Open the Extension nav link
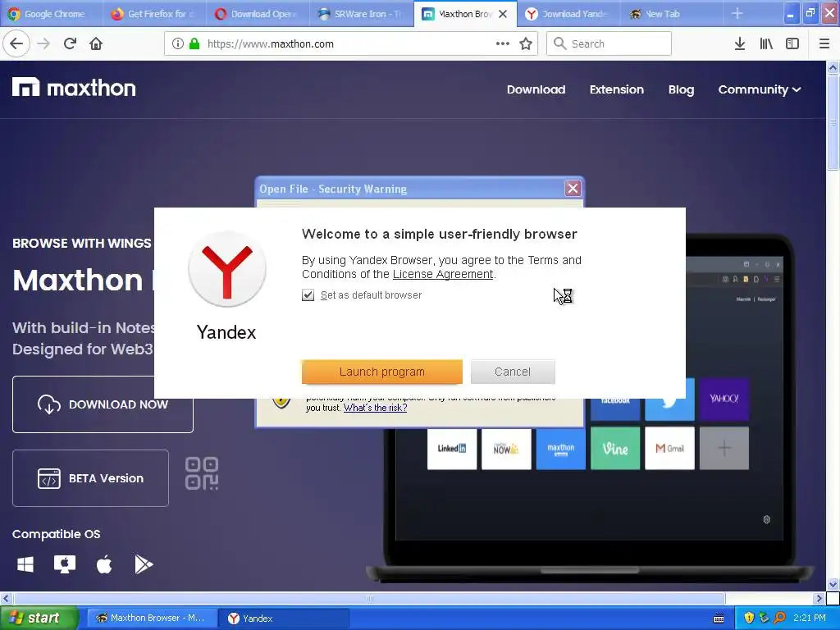The width and height of the screenshot is (840, 630). pos(617,89)
